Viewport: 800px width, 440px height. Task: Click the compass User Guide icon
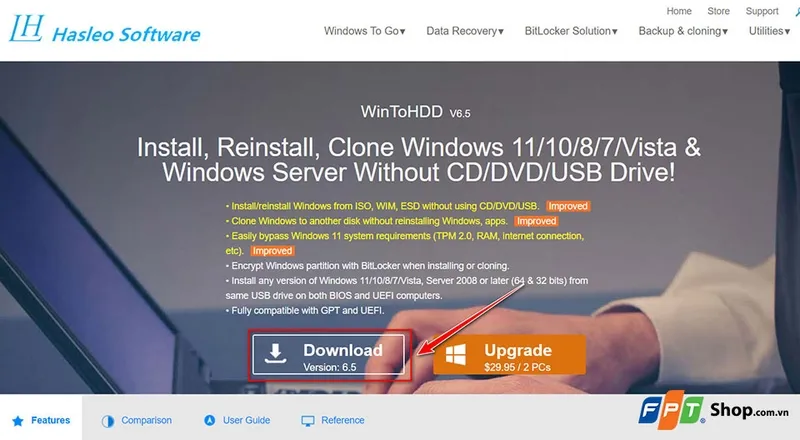click(210, 420)
